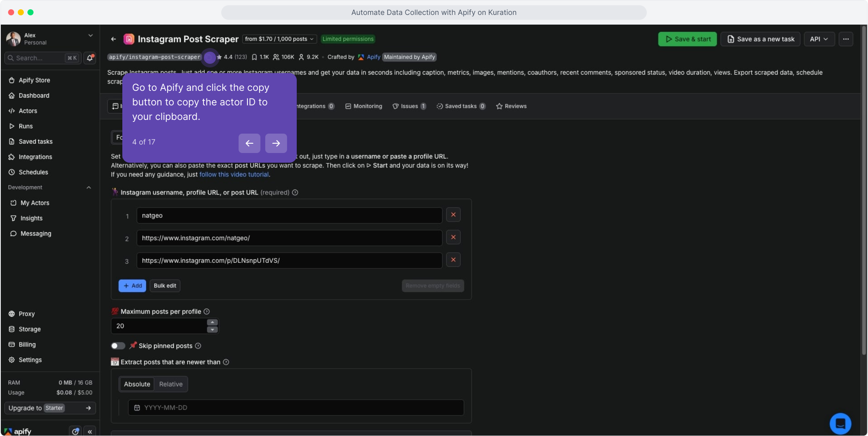
Task: Click the page vertical scrollbar
Action: coord(864,190)
